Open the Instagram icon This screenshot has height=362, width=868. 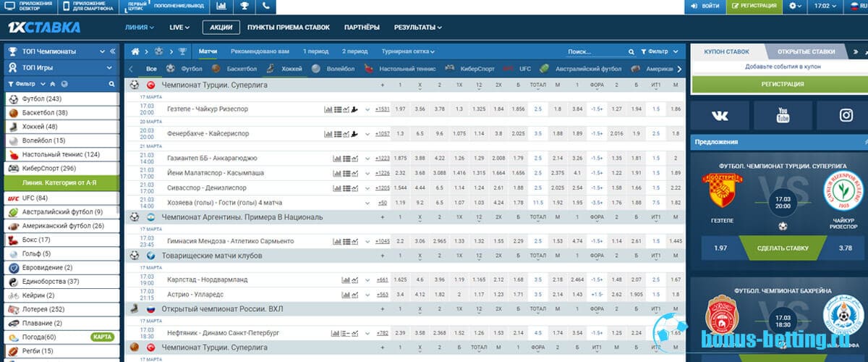click(x=845, y=115)
